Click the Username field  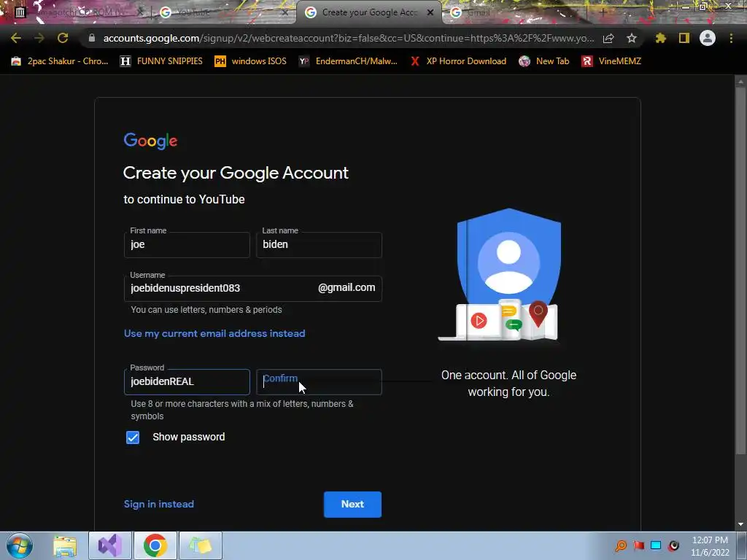tap(253, 289)
